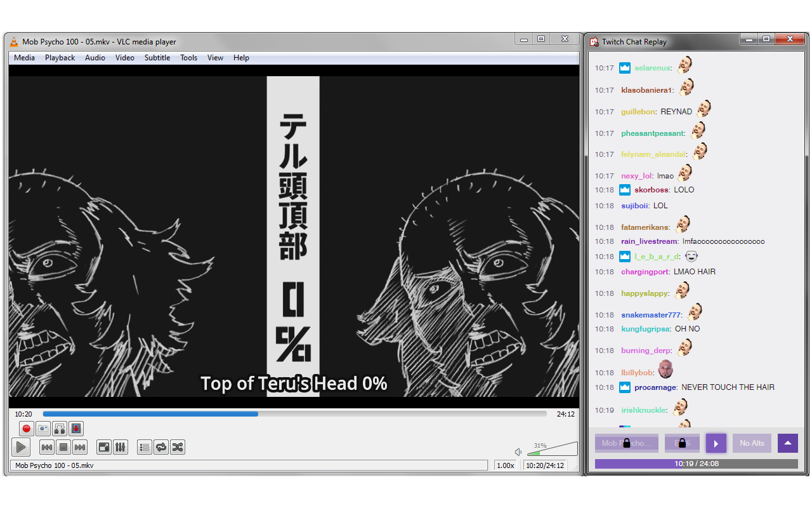Click the face emote in happyslappy's message
This screenshot has height=508, width=812.
(682, 290)
